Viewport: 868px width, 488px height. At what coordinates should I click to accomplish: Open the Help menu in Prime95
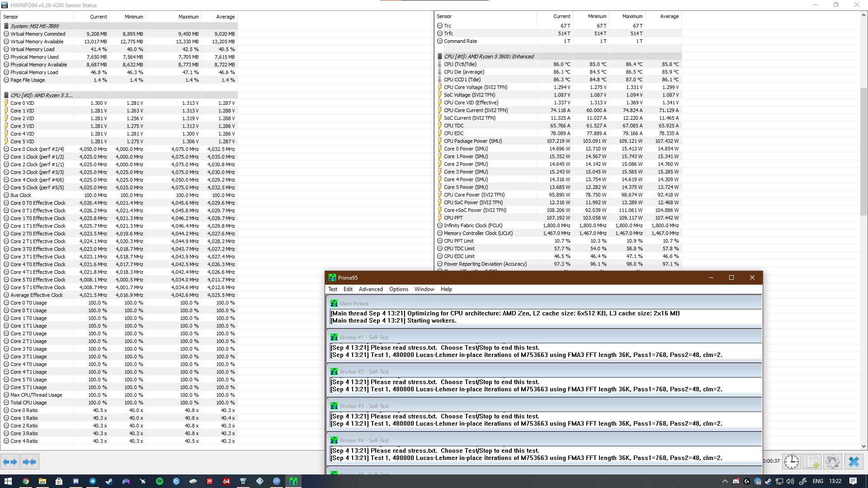(x=446, y=289)
